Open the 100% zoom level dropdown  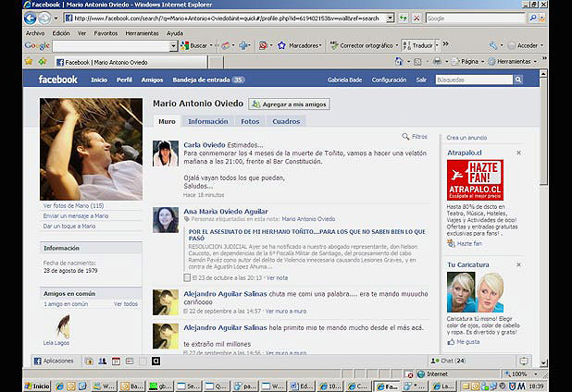click(x=536, y=374)
